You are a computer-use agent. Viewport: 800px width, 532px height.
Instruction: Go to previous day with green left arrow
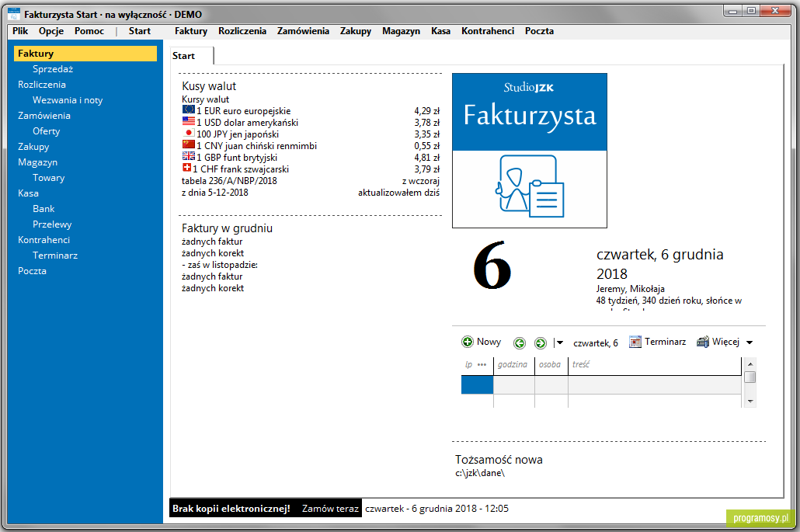pos(520,342)
